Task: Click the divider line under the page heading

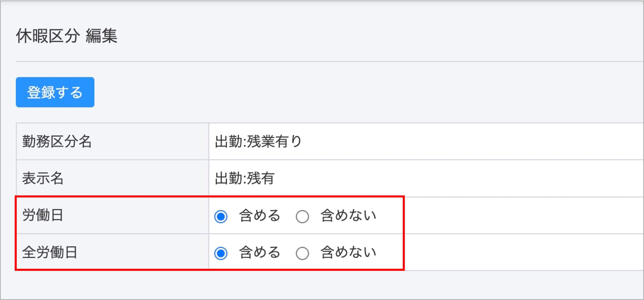Action: (x=327, y=61)
